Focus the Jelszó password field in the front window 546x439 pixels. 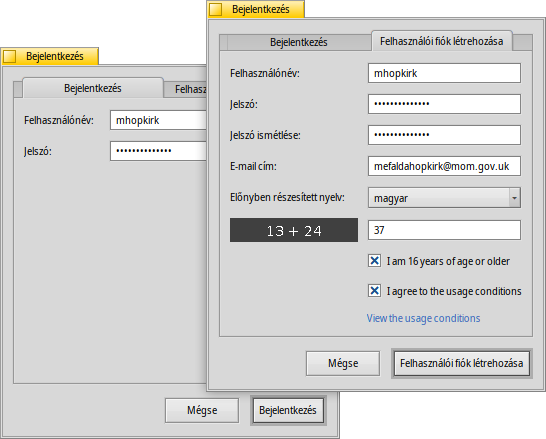pyautogui.click(x=444, y=104)
